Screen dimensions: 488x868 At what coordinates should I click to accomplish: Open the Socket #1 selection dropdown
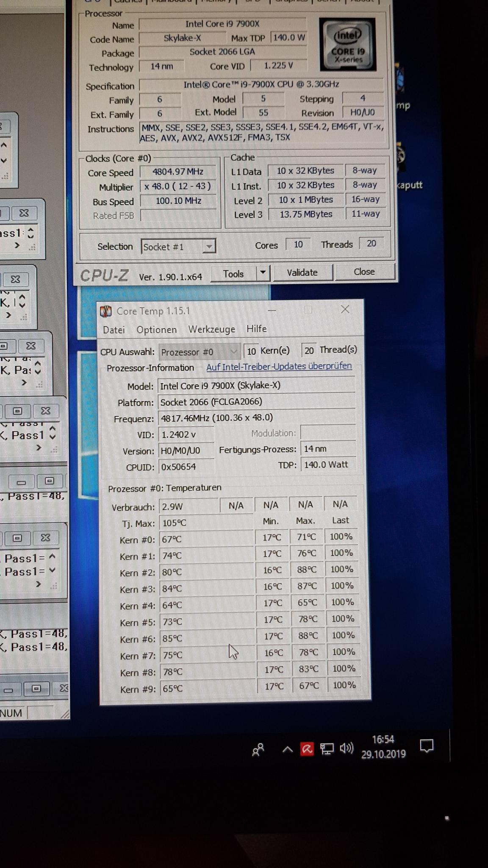pyautogui.click(x=178, y=247)
